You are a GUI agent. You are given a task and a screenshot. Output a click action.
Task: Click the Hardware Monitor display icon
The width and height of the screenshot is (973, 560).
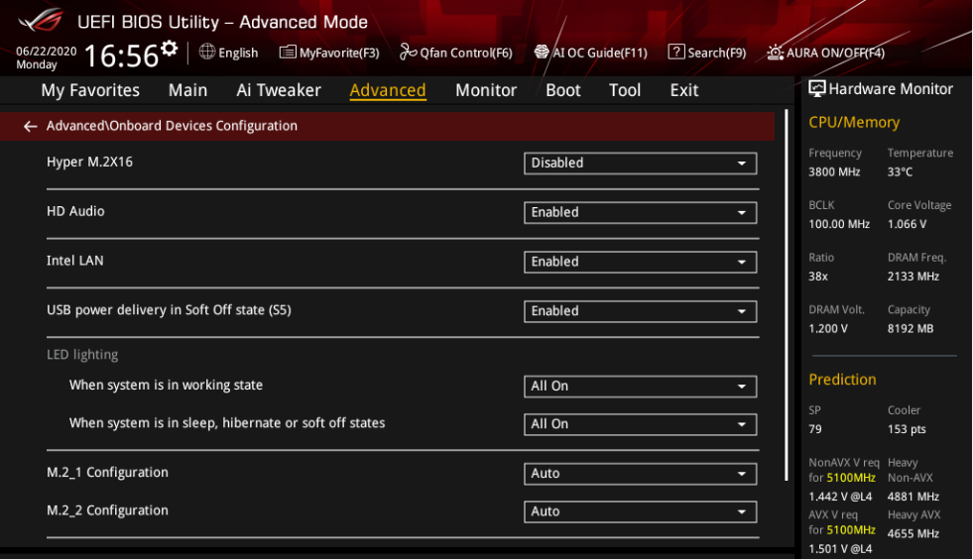coord(816,88)
